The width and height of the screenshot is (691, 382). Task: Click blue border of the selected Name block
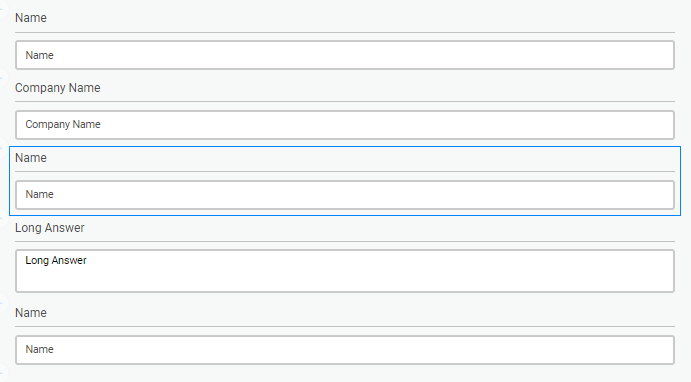(x=345, y=147)
